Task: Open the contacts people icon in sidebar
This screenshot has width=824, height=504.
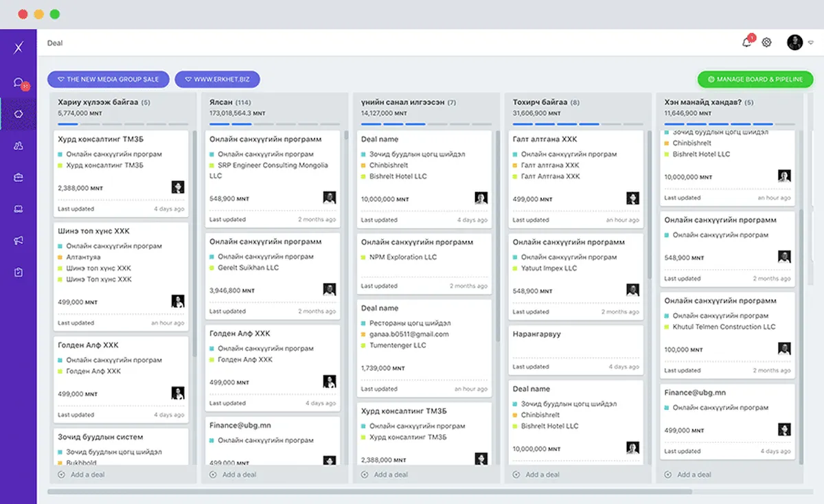Action: pos(19,146)
